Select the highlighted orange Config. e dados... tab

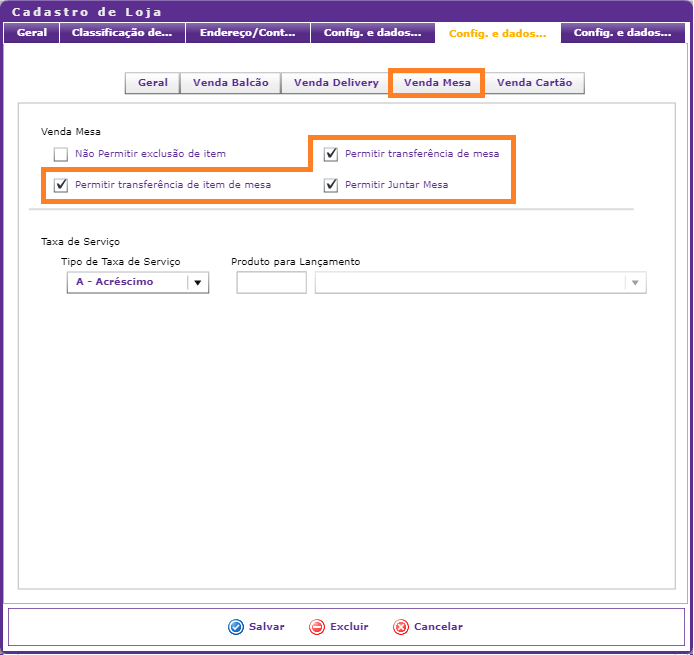[x=497, y=34]
